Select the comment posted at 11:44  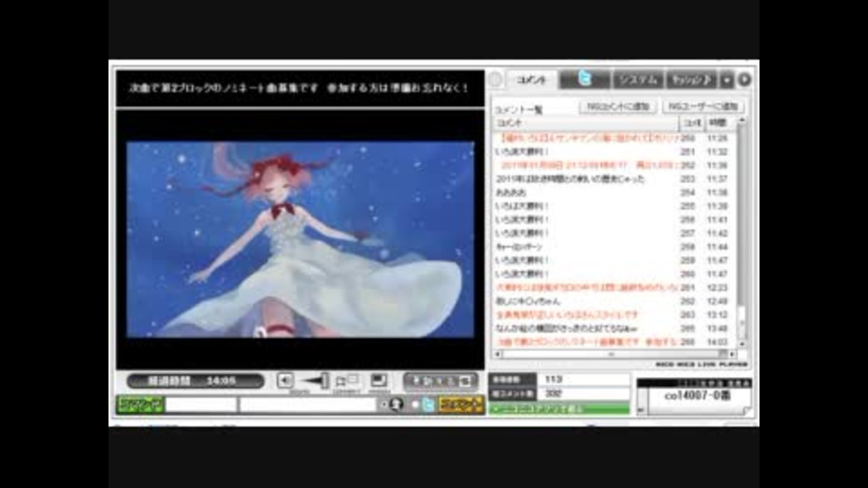click(x=615, y=247)
